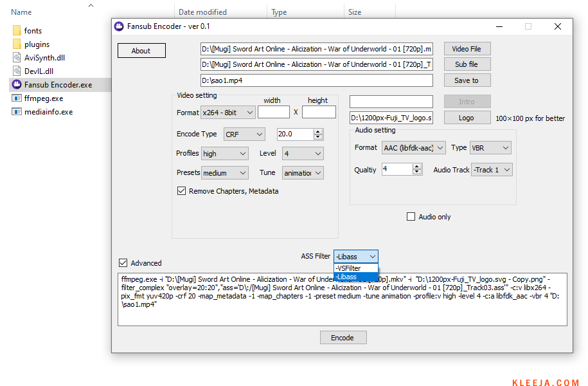The height and width of the screenshot is (386, 588).
Task: Select the Fansub Encoder.exe file icon
Action: click(17, 85)
